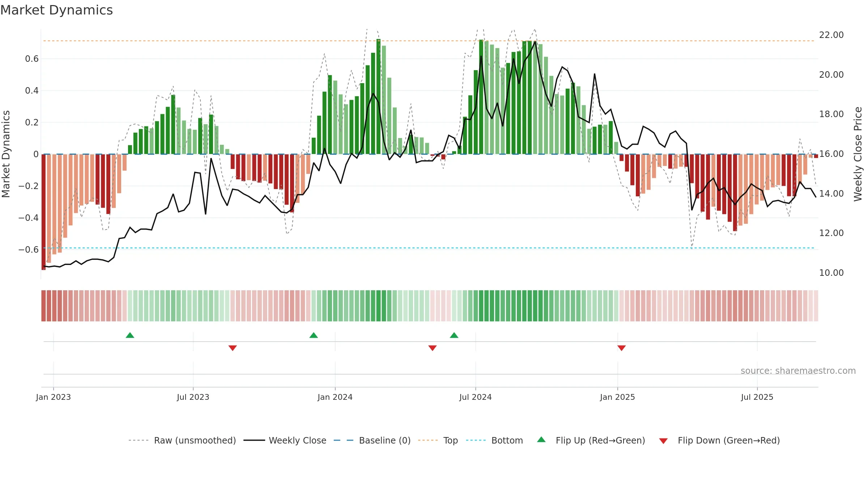
Task: Select the flip-up marker before Jan 2024
Action: tap(314, 335)
